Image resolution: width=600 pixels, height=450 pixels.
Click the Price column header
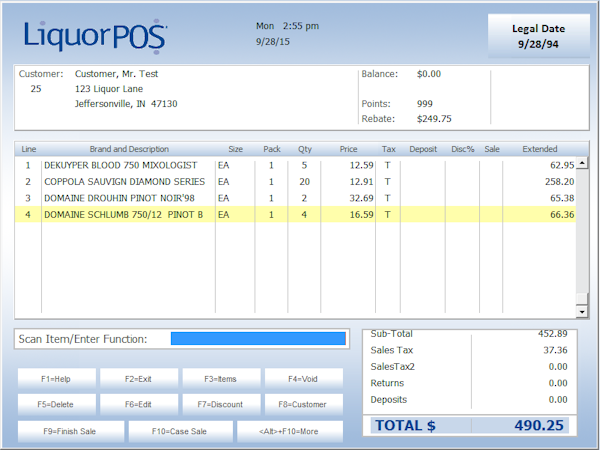point(348,149)
